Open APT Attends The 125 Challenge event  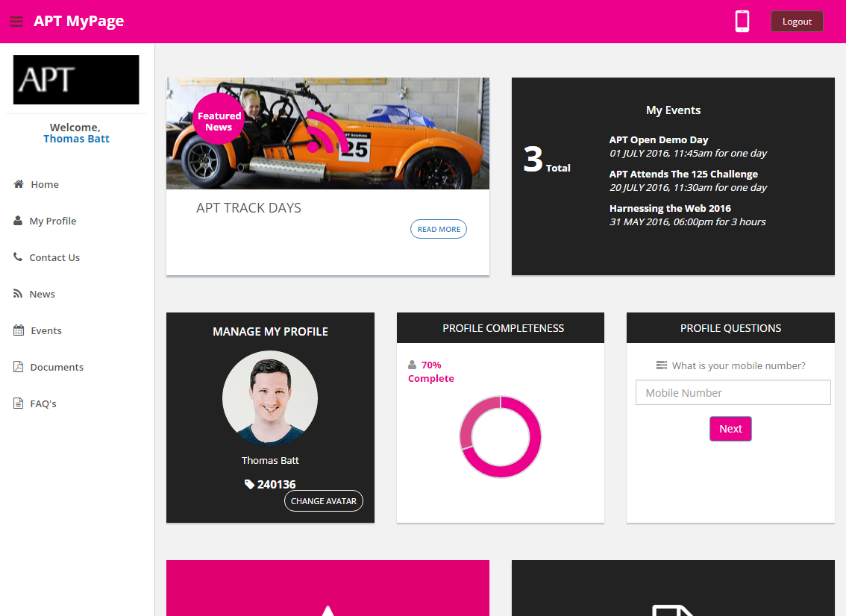[x=683, y=174]
